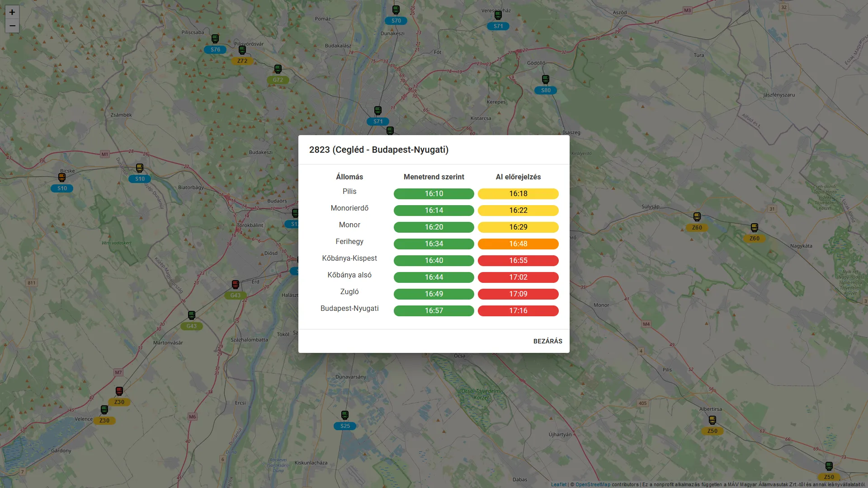Zoom in on the map
Image resolution: width=868 pixels, height=488 pixels.
pos(12,12)
